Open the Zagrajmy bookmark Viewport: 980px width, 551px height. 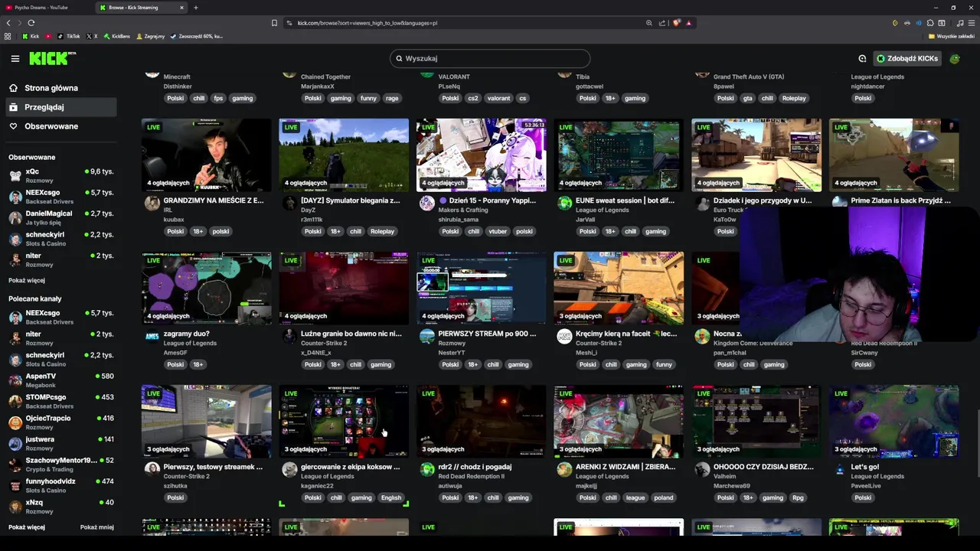pyautogui.click(x=150, y=36)
